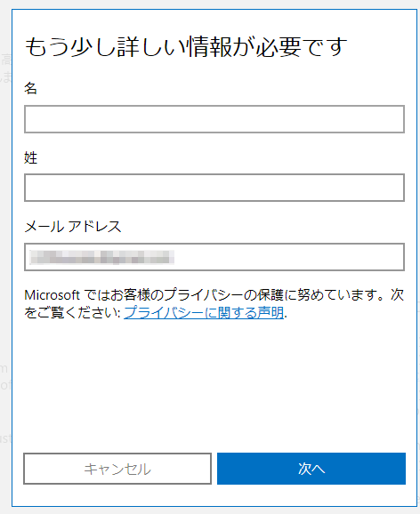420x514 pixels.
Task: Click the 姓 text input box
Action: click(x=214, y=188)
